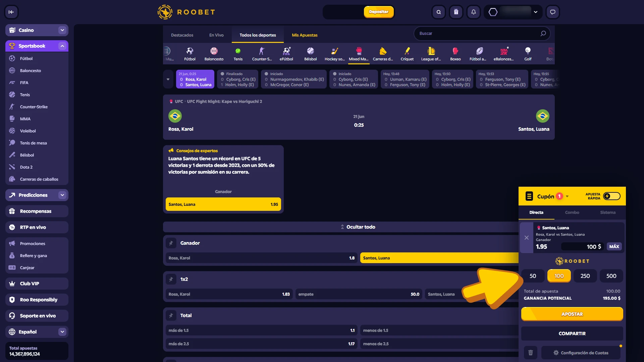Toggle Rosa, Karol 1.8 Ganador odds
The height and width of the screenshot is (362, 644).
pyautogui.click(x=261, y=258)
